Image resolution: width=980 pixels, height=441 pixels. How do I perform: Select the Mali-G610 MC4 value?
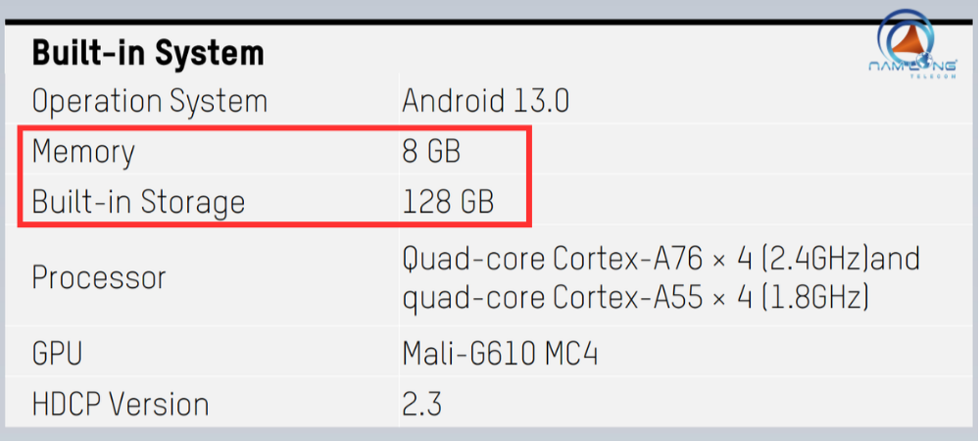500,354
